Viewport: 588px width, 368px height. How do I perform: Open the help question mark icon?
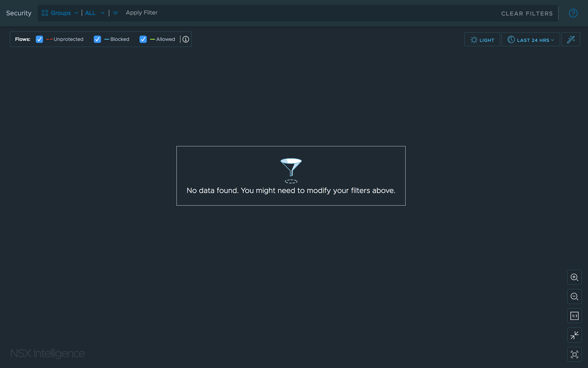573,13
